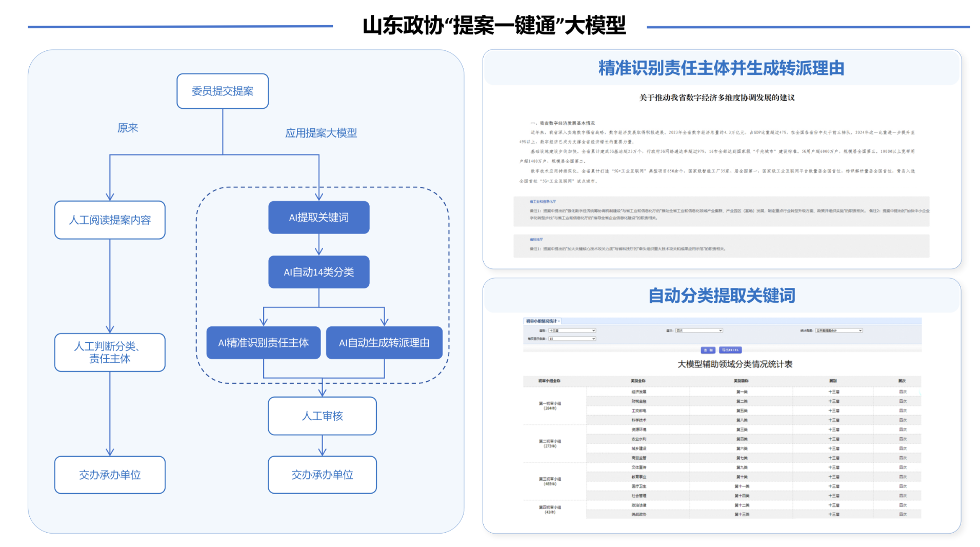Open the 省工业和信息化厅 link
Viewport: 980px width, 547px height.
pyautogui.click(x=543, y=202)
